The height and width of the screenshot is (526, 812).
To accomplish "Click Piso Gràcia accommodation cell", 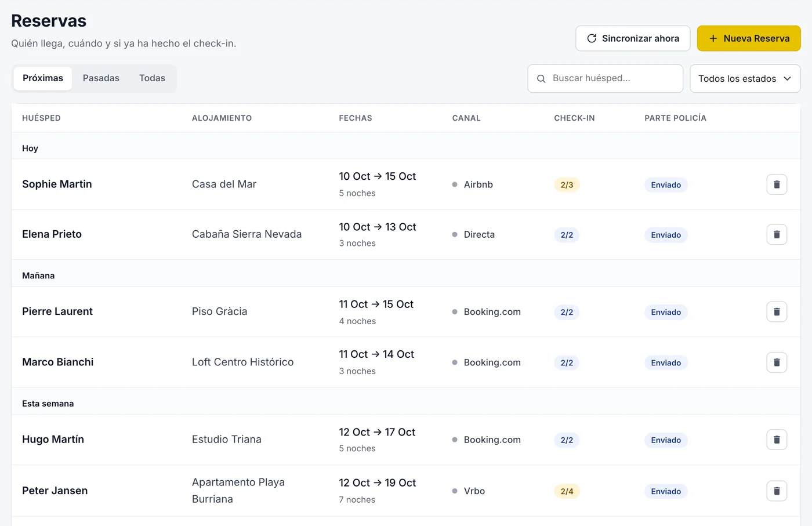I will 219,311.
